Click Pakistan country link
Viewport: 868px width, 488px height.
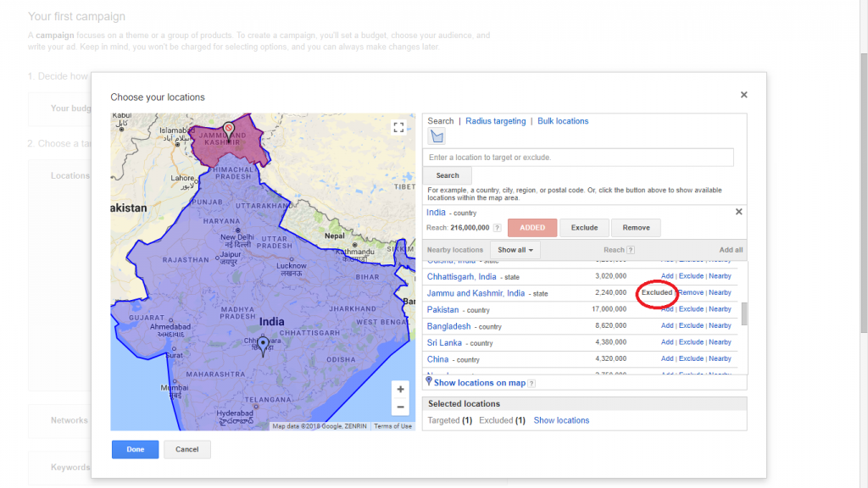tap(442, 310)
